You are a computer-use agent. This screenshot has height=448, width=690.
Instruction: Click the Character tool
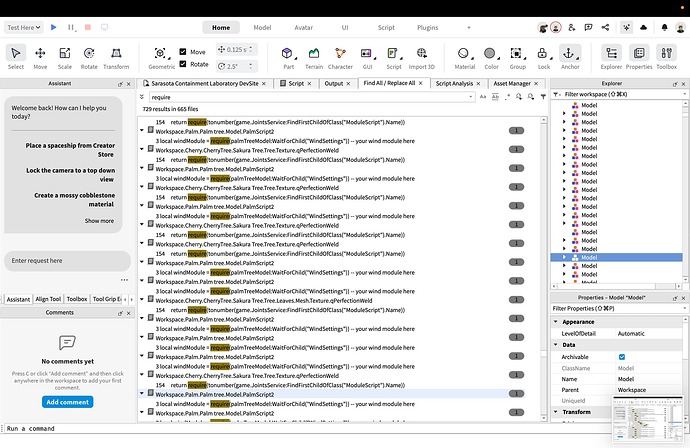point(340,58)
